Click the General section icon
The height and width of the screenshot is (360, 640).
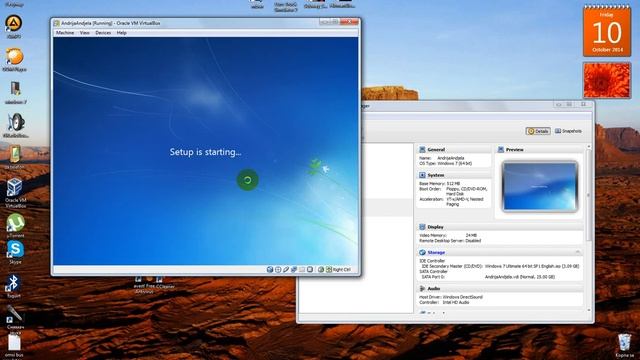pos(422,150)
